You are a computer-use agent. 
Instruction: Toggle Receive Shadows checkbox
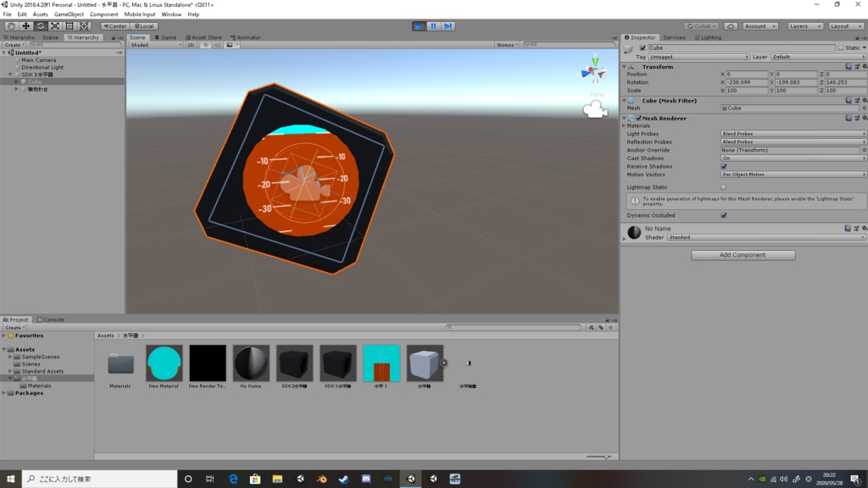coord(724,166)
